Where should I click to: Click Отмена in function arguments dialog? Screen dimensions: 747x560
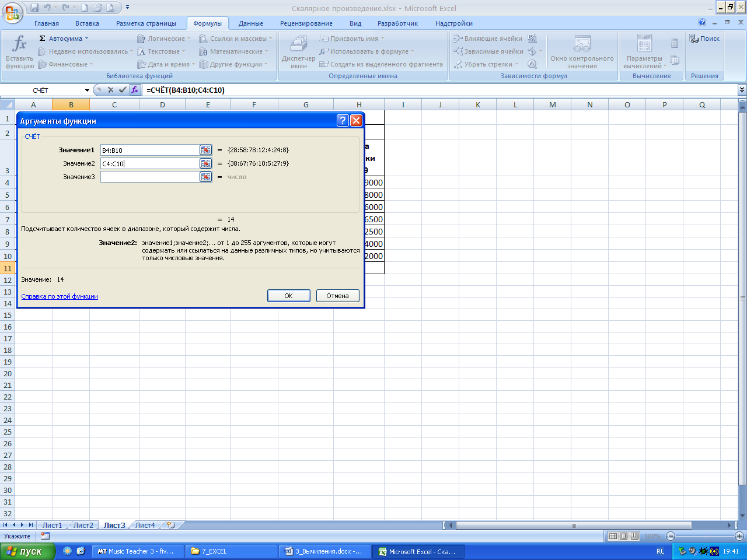[x=337, y=296]
